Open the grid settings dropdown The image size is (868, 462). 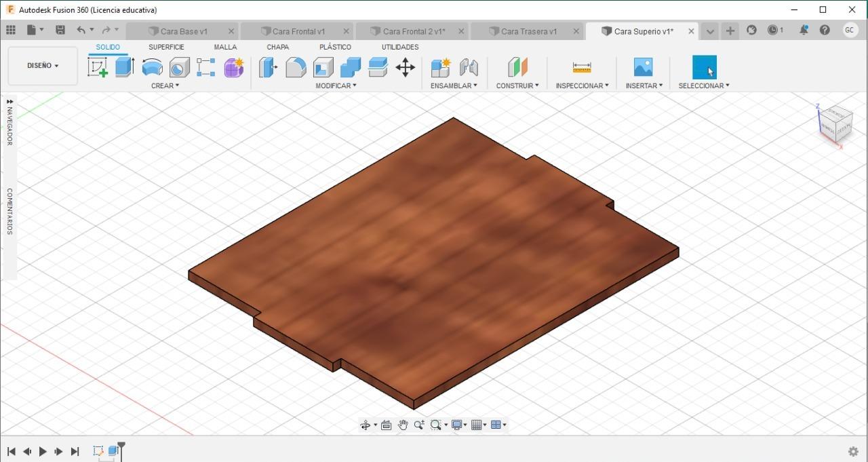(479, 425)
